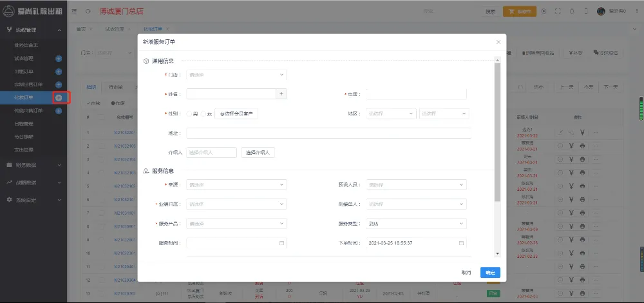644x303 pixels.
Task: Expand the 财务数据 sidebar menu
Action: (32, 165)
